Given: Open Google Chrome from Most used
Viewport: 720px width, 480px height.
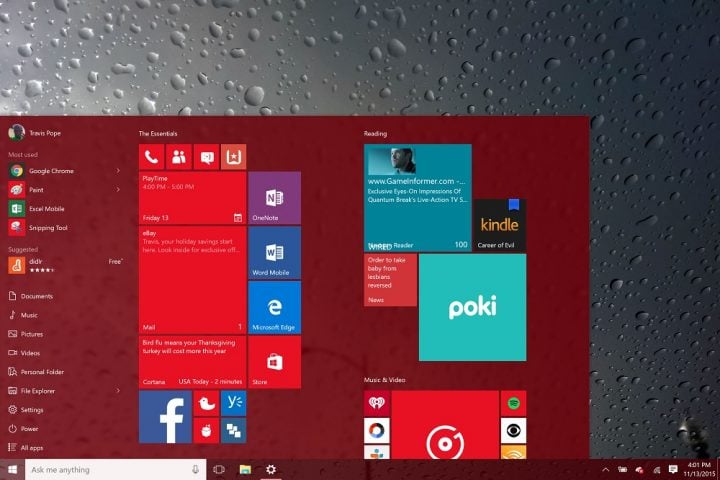Looking at the screenshot, I should tap(64, 171).
